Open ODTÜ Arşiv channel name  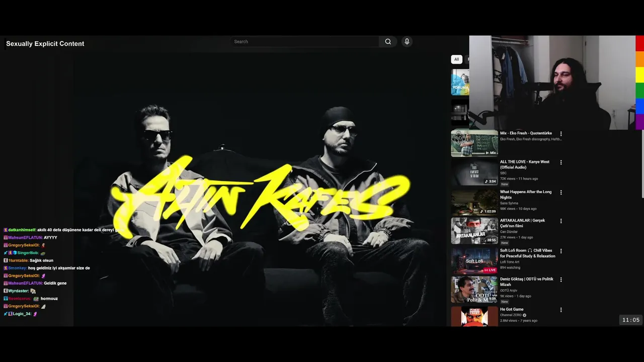[509, 290]
